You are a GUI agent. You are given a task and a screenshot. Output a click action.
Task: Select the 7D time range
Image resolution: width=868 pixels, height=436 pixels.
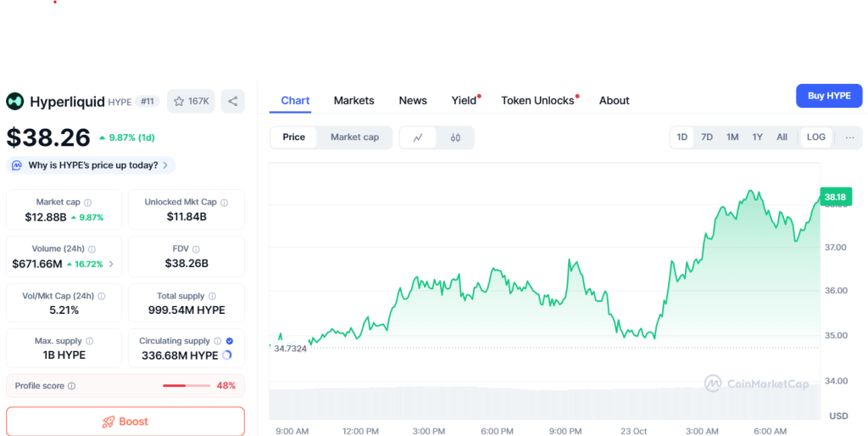707,137
